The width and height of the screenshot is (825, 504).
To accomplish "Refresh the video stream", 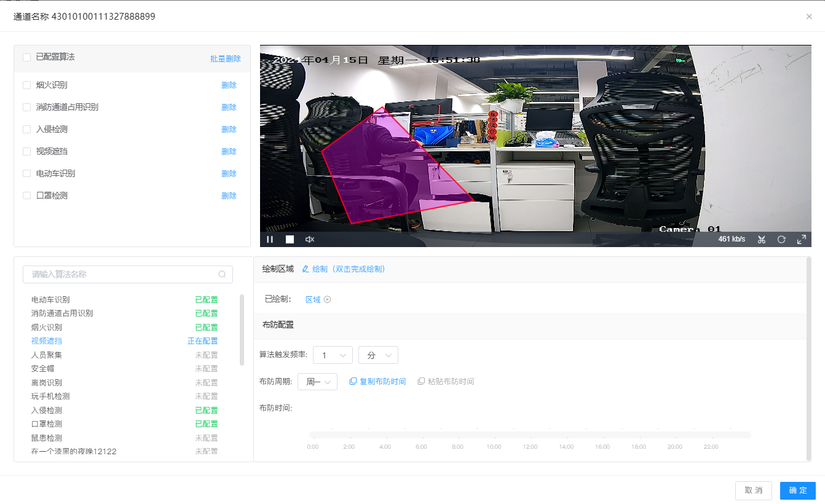I will (x=781, y=240).
